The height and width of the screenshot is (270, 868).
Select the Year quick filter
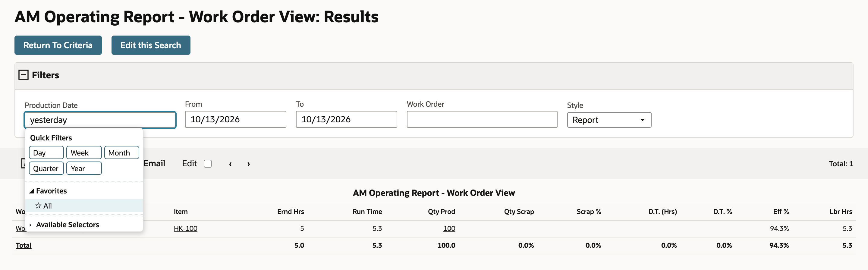click(x=84, y=168)
